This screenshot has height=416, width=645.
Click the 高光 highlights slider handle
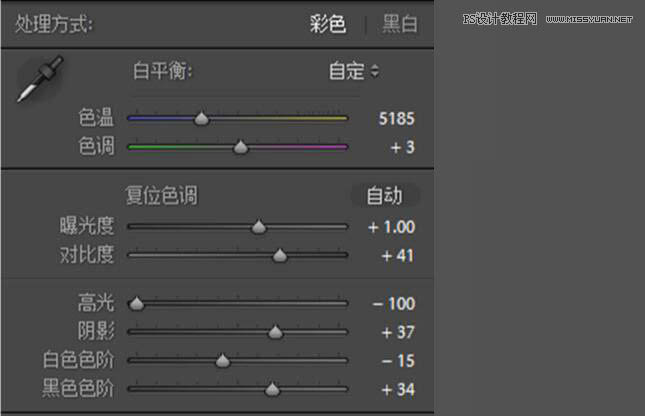click(136, 304)
